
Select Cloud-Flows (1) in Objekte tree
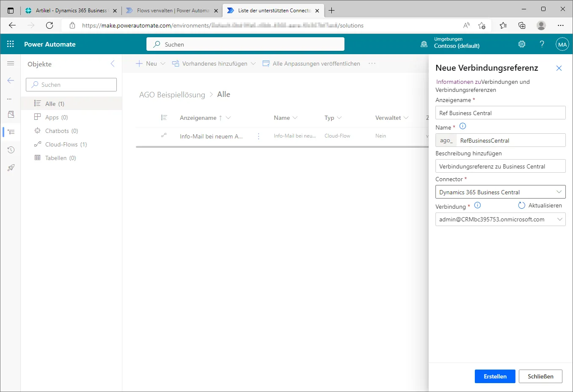pos(71,144)
